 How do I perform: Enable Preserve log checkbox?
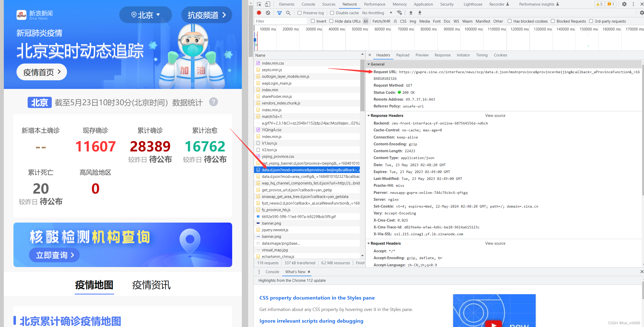coord(299,13)
